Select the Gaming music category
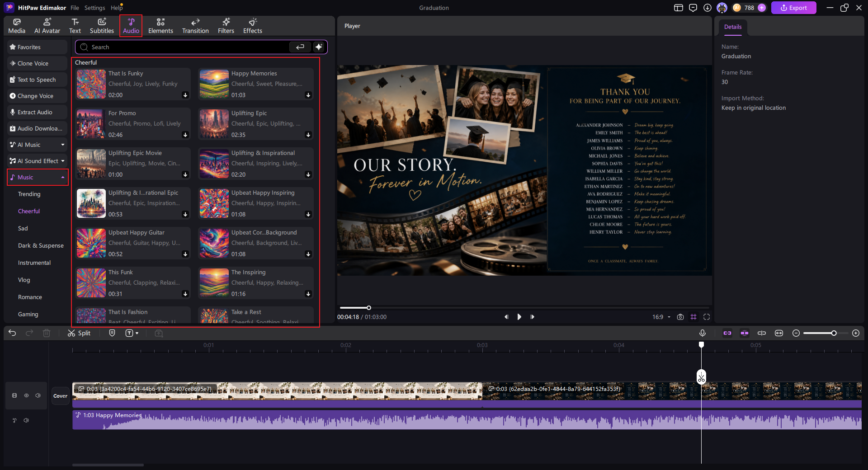The width and height of the screenshot is (868, 470). click(28, 314)
